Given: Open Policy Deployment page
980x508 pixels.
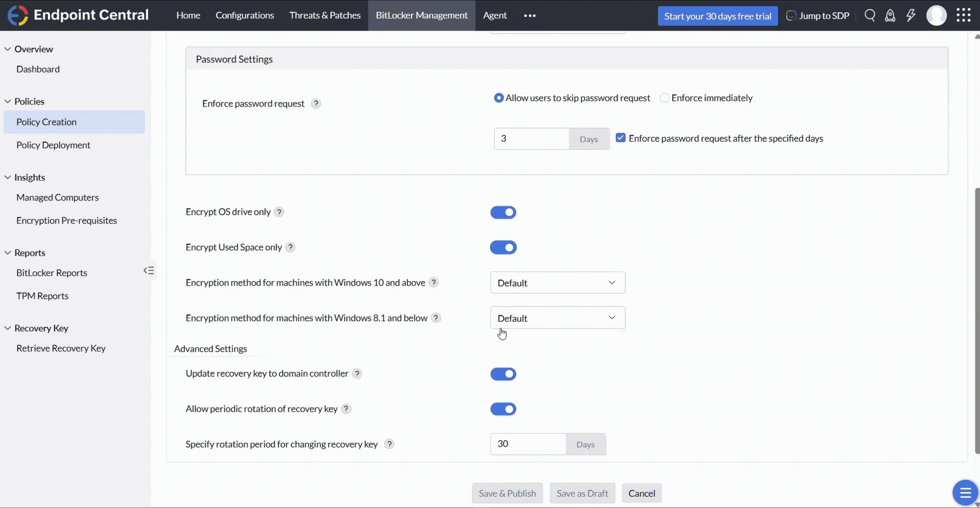Looking at the screenshot, I should [x=53, y=145].
